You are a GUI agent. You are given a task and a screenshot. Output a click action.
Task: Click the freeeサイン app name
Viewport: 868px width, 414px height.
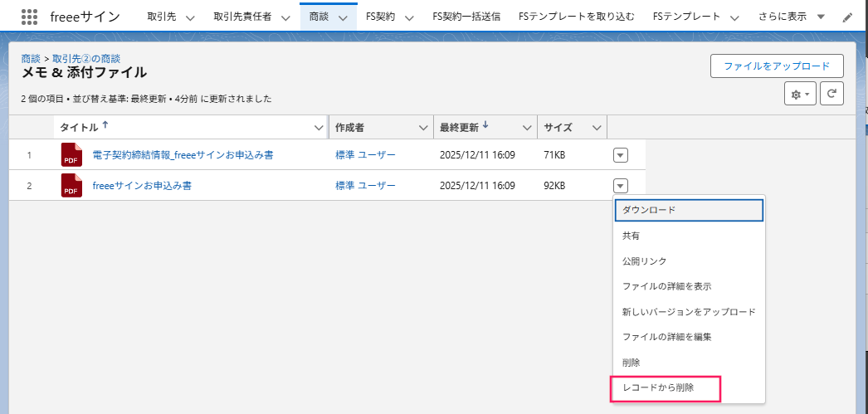[85, 17]
